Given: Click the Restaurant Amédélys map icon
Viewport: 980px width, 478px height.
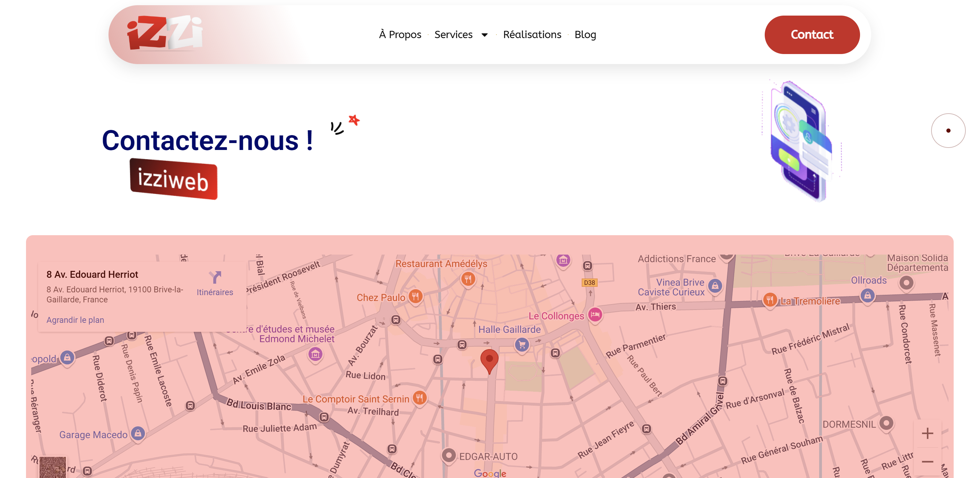Looking at the screenshot, I should pyautogui.click(x=468, y=279).
